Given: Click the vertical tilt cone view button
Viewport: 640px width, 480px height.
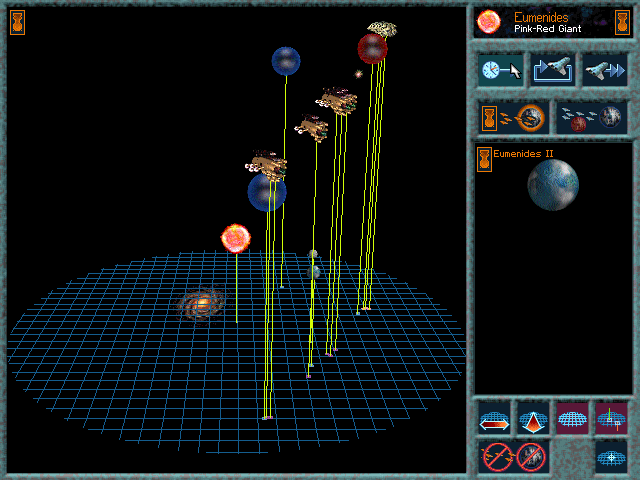Looking at the screenshot, I should 533,418.
